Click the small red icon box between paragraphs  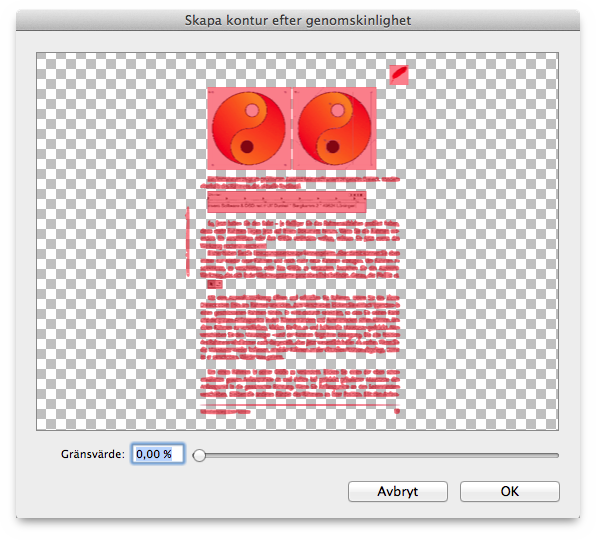point(215,284)
